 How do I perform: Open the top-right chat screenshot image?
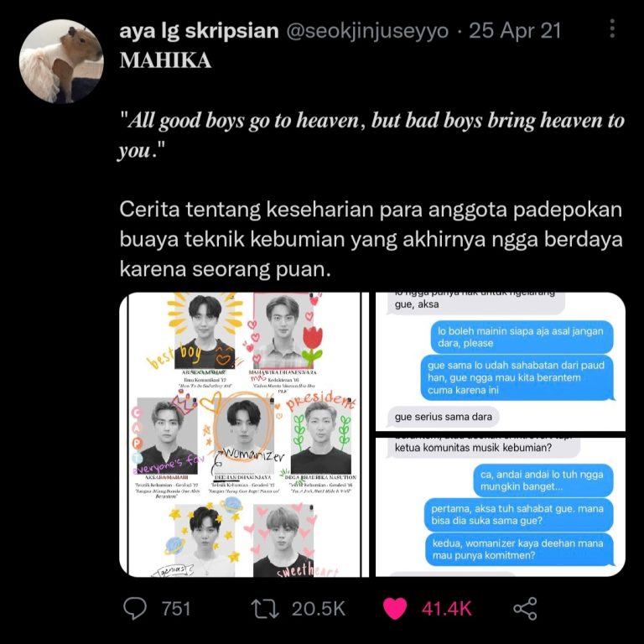[x=501, y=361]
